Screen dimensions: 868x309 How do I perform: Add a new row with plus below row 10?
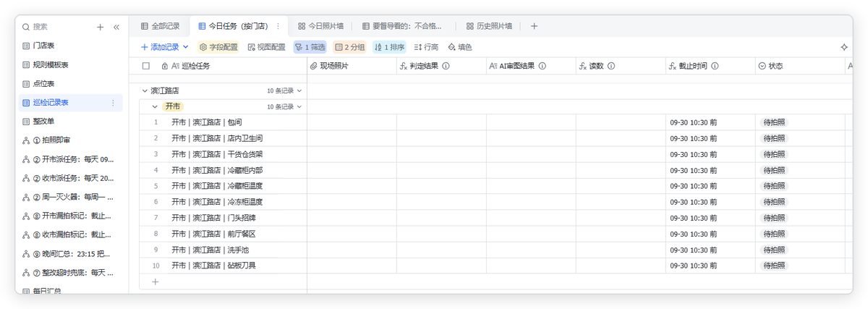[155, 282]
